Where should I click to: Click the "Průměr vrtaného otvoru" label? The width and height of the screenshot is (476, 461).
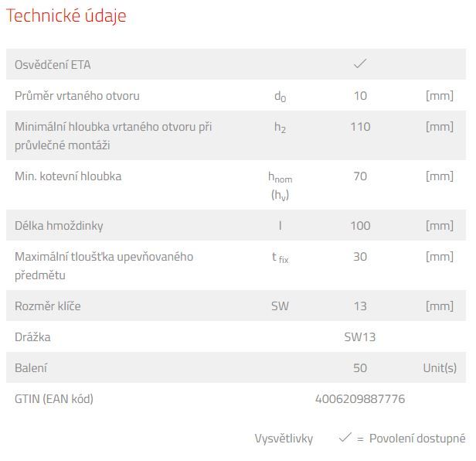tap(77, 96)
